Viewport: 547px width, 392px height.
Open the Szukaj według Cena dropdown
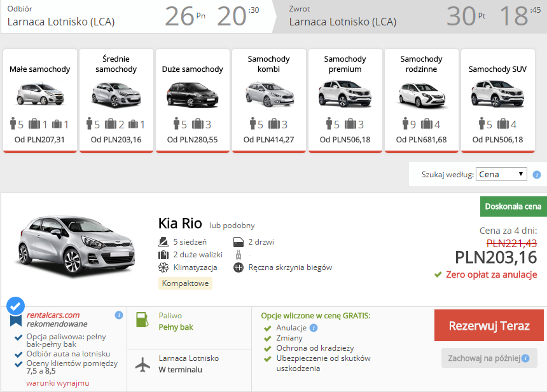[501, 174]
